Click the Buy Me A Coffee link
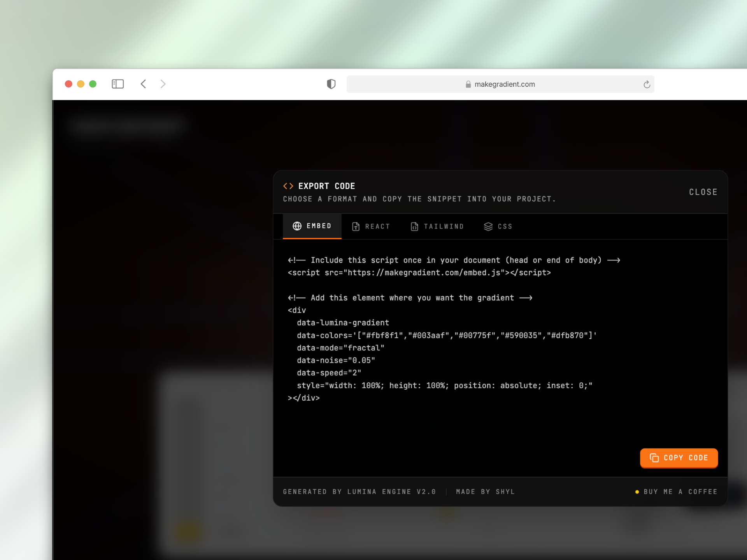 [x=680, y=492]
